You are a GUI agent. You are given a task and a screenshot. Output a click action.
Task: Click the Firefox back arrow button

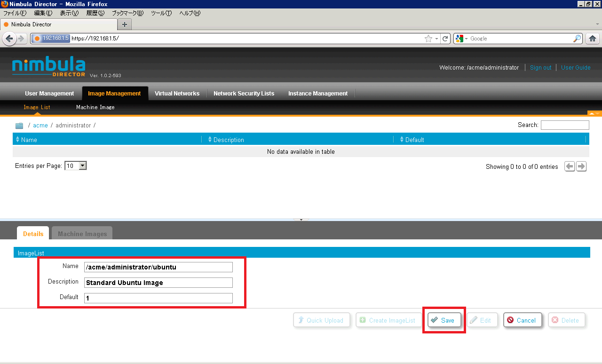point(9,39)
